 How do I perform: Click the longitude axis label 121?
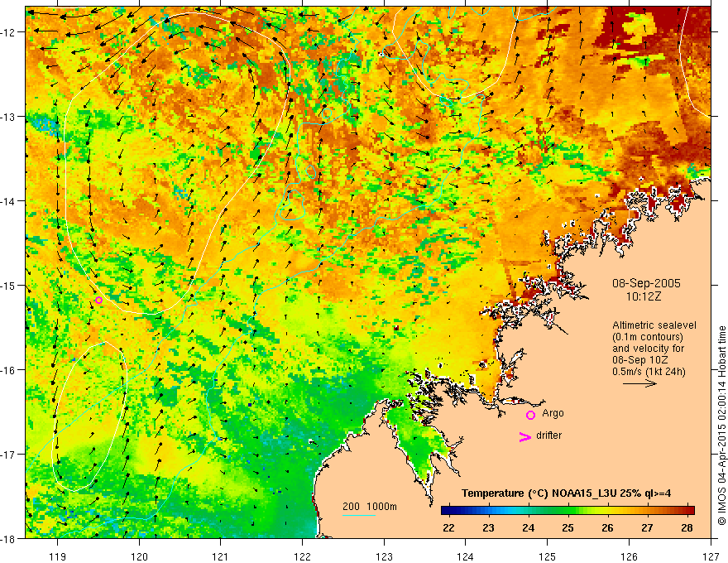tap(221, 556)
